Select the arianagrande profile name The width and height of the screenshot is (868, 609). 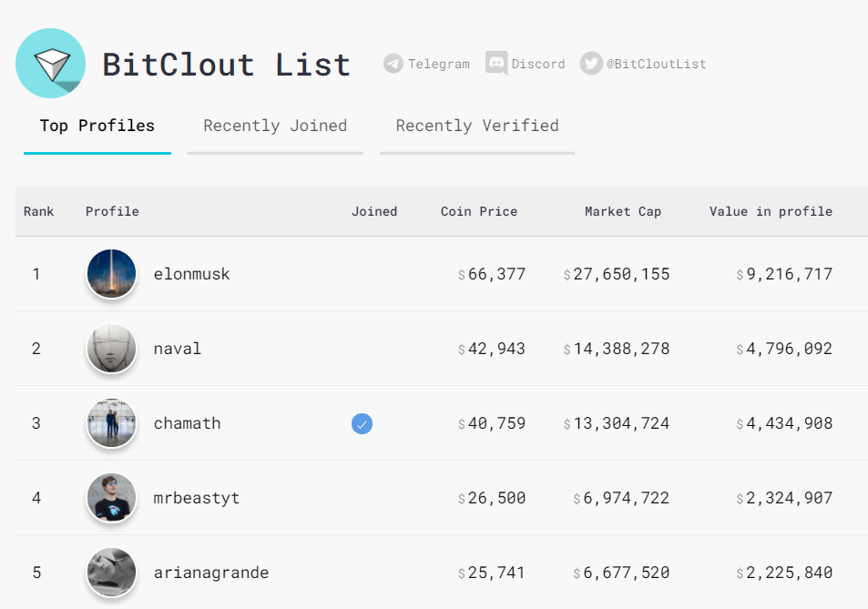point(211,573)
